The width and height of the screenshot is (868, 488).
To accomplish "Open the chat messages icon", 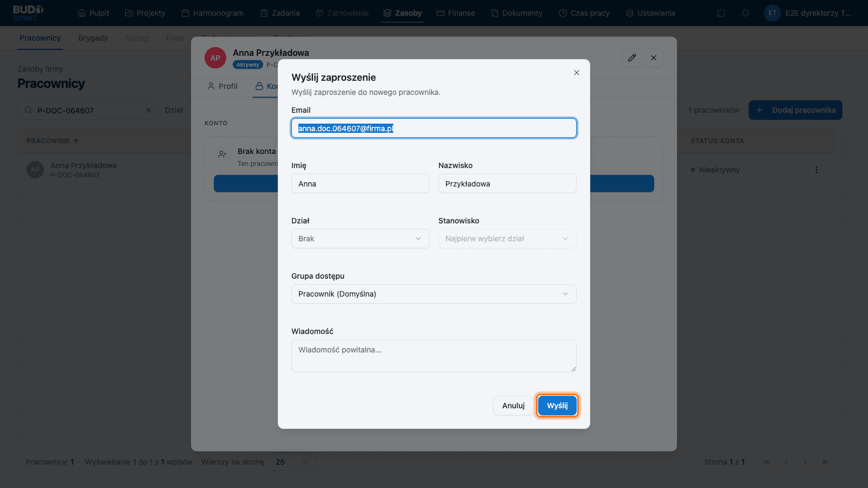I will tap(722, 13).
